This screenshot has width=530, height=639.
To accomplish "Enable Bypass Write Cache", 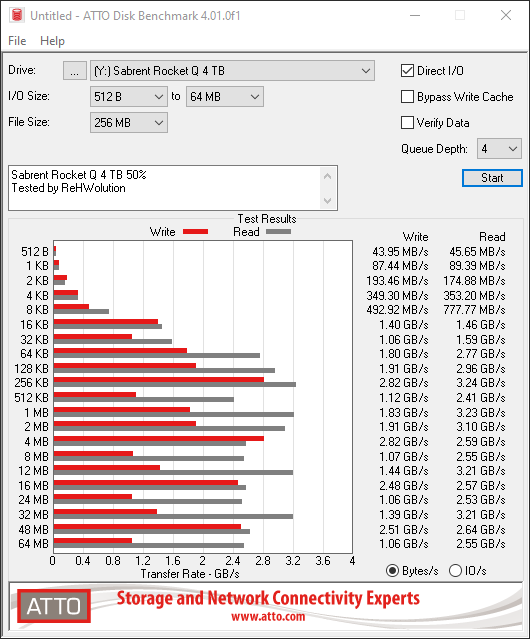I will pos(407,97).
